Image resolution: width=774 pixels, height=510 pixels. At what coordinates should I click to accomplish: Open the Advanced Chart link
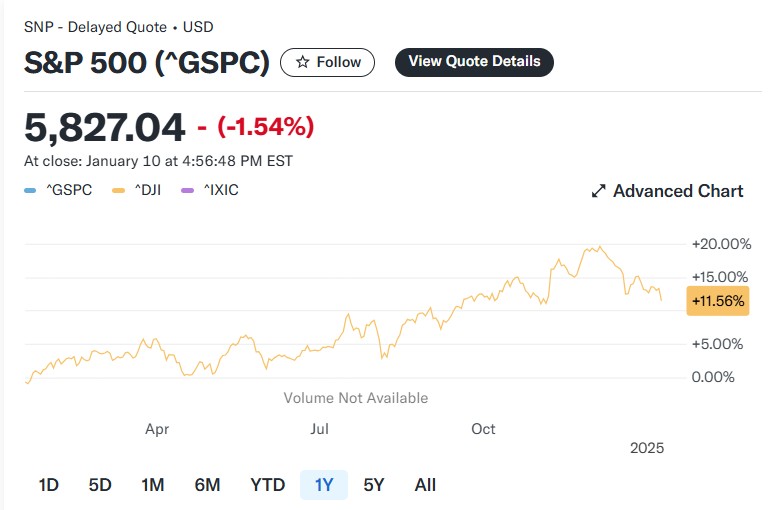tap(667, 191)
